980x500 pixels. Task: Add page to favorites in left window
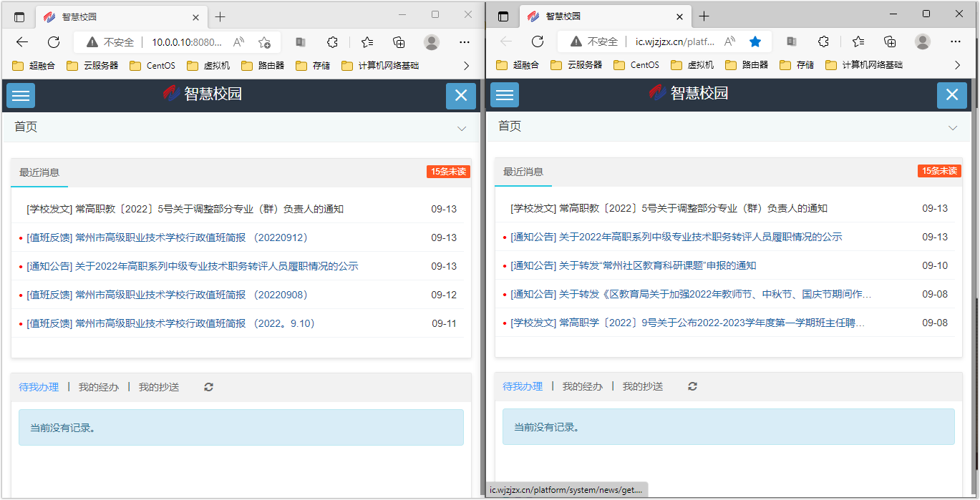[264, 42]
